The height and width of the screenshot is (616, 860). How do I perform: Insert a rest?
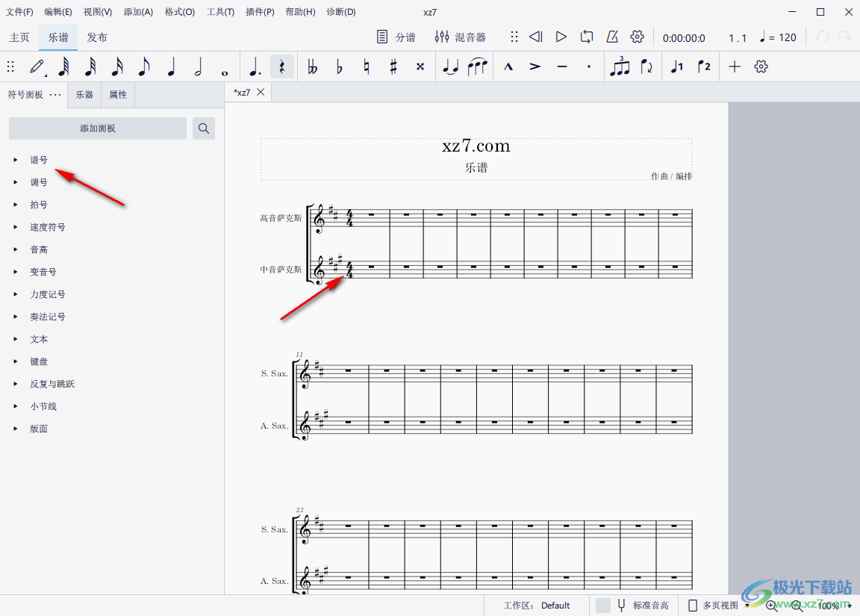point(281,66)
